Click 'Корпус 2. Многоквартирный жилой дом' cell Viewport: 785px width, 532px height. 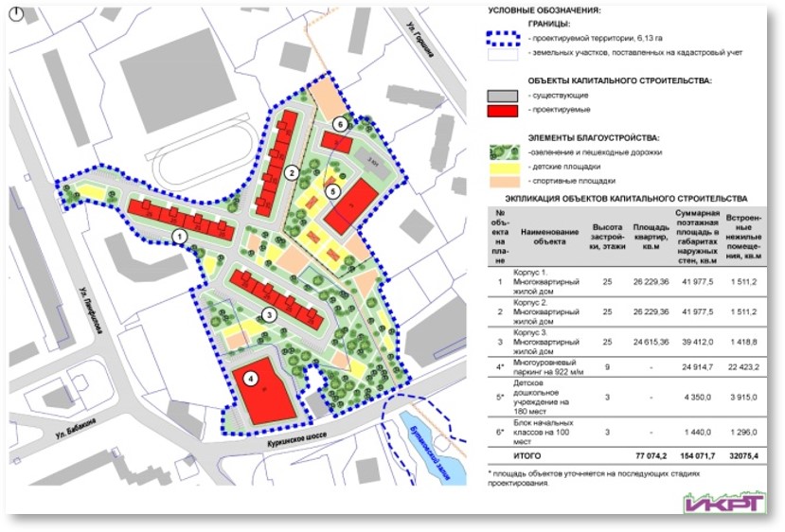tap(546, 311)
